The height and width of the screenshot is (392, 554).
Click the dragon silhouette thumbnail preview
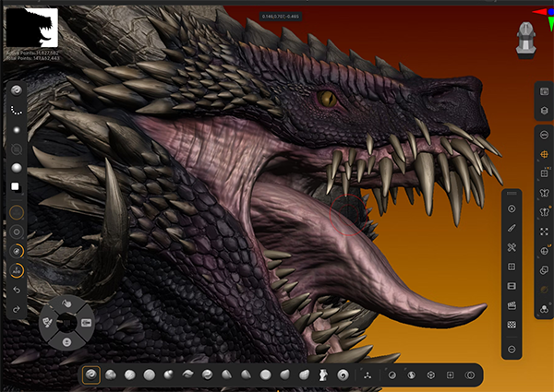point(31,28)
